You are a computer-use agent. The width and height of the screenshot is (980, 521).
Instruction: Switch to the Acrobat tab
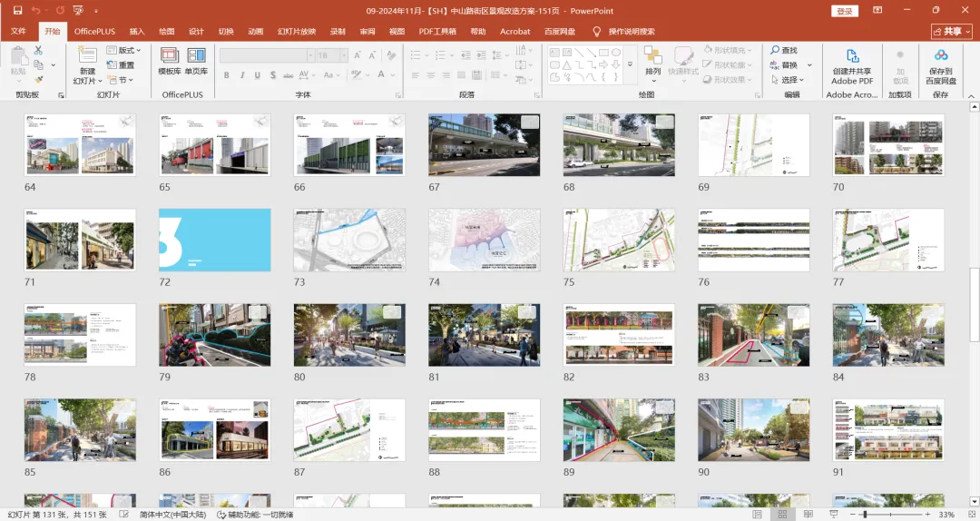[514, 31]
